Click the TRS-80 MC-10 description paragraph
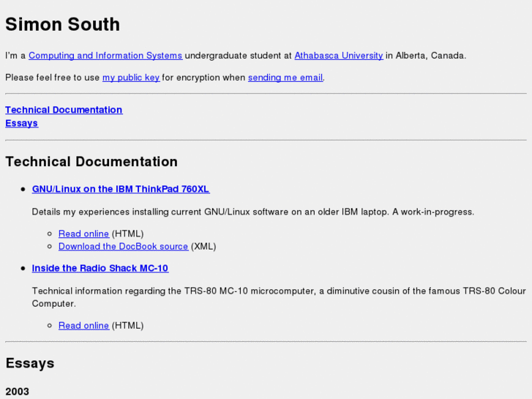The height and width of the screenshot is (399, 532). pyautogui.click(x=279, y=297)
